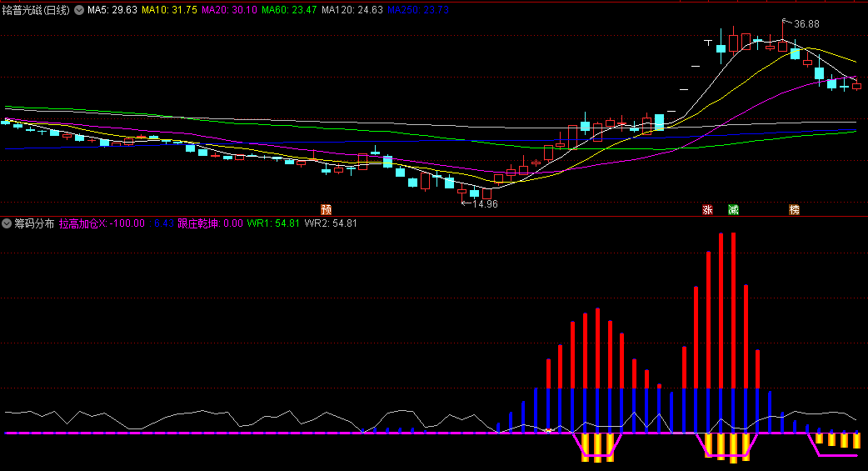Click the 筹码分布 indicator name
The width and height of the screenshot is (868, 471).
34,224
